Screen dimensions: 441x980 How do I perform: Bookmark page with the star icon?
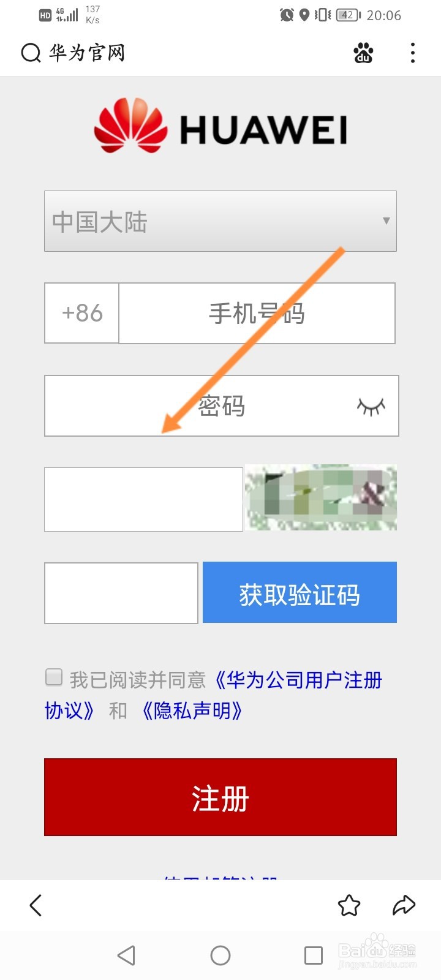click(349, 905)
